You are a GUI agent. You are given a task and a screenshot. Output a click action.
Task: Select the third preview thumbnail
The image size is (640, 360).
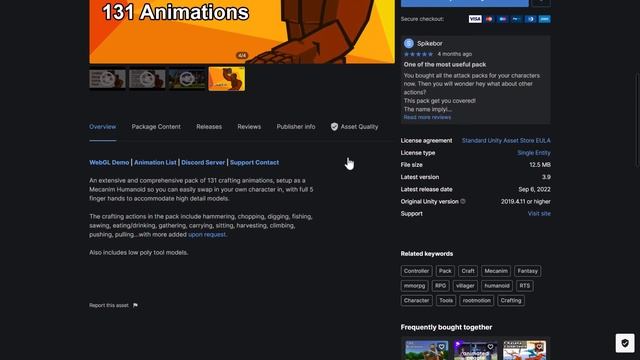pos(187,79)
